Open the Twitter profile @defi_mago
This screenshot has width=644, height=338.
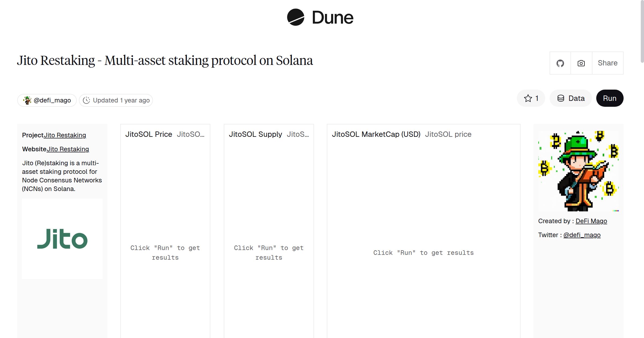point(582,235)
